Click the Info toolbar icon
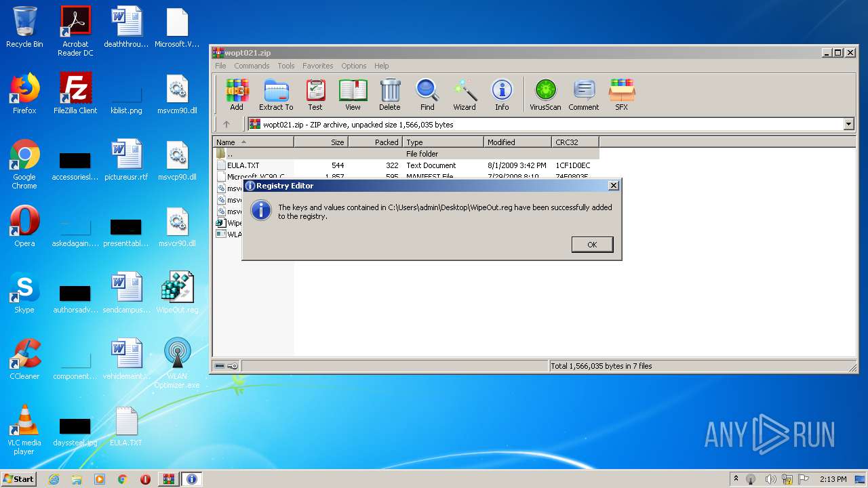 [502, 94]
